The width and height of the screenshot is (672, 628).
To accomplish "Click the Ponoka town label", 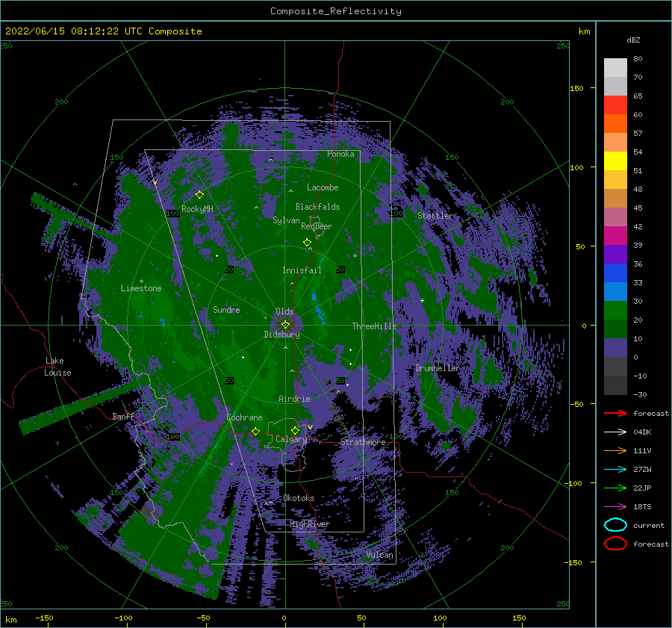I will pyautogui.click(x=340, y=154).
